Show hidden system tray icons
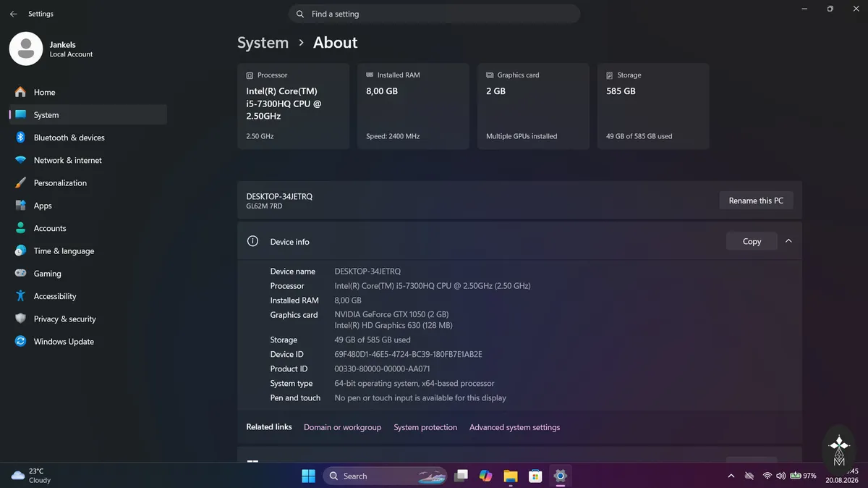The image size is (868, 488). pos(731,476)
